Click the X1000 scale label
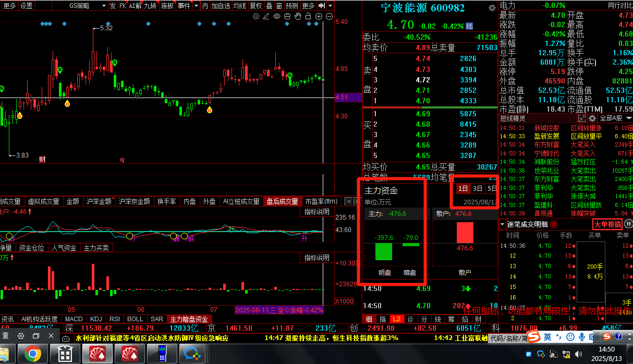 pyautogui.click(x=344, y=301)
